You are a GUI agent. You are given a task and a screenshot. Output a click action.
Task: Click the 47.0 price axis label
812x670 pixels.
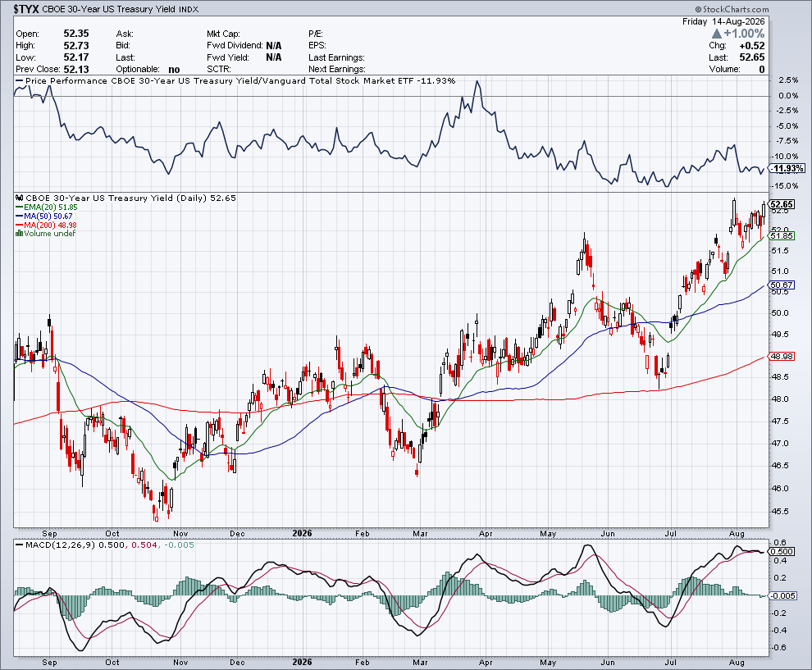coord(780,443)
